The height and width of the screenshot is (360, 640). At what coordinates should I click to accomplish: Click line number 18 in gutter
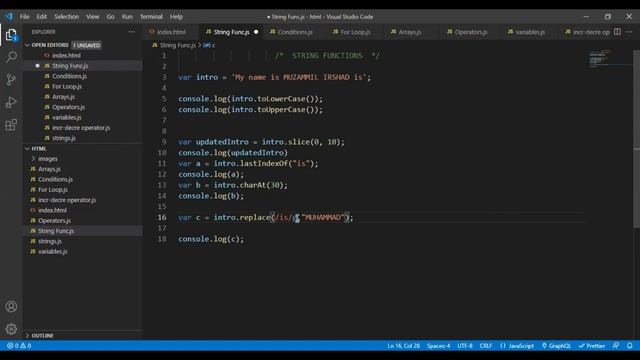point(162,239)
